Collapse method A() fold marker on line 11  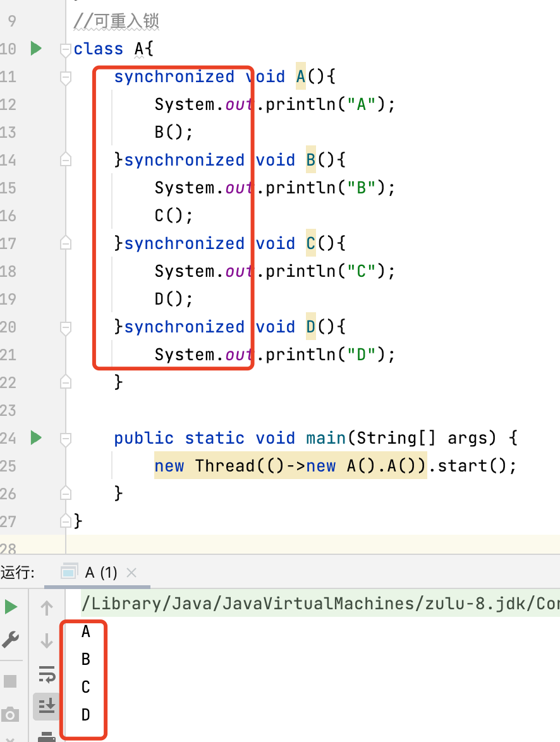(65, 77)
